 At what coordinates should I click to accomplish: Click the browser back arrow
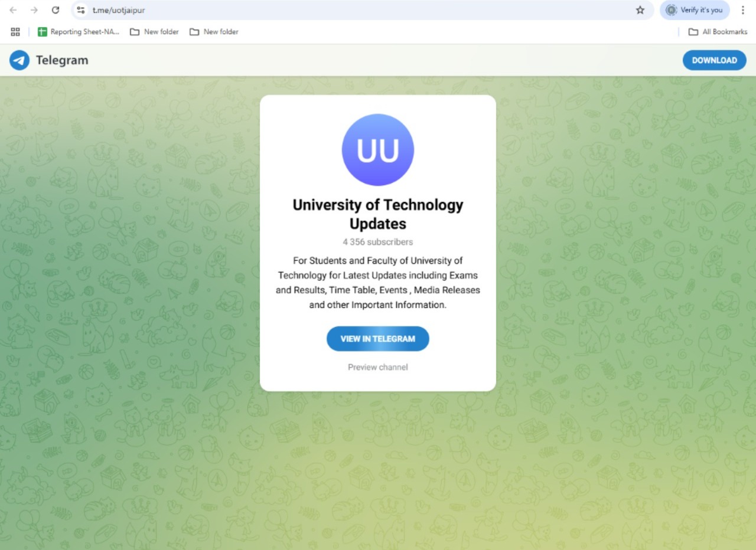point(13,10)
